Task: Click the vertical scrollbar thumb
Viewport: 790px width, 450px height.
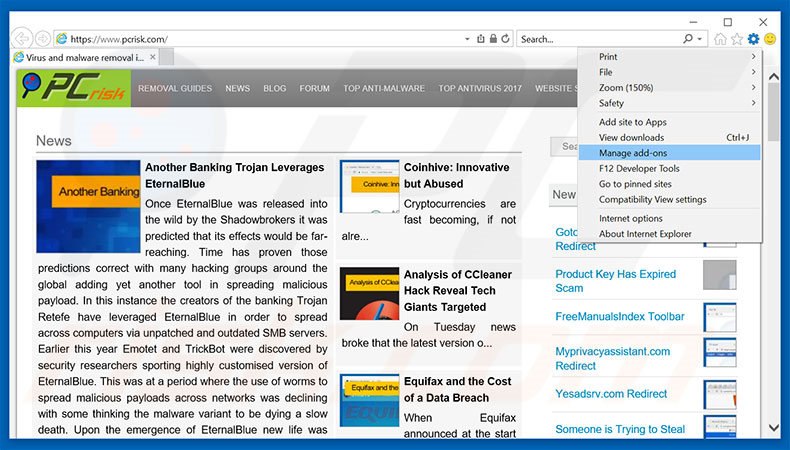Action: click(x=774, y=112)
